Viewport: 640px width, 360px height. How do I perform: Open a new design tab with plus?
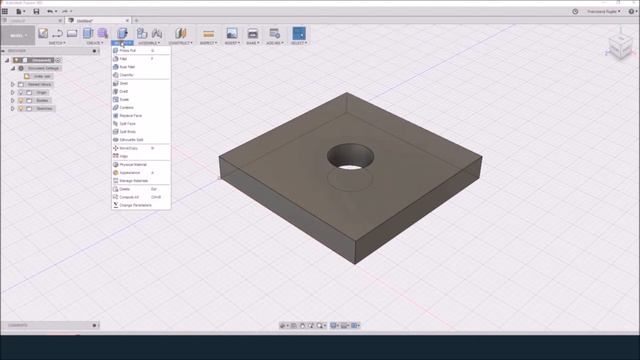click(136, 20)
